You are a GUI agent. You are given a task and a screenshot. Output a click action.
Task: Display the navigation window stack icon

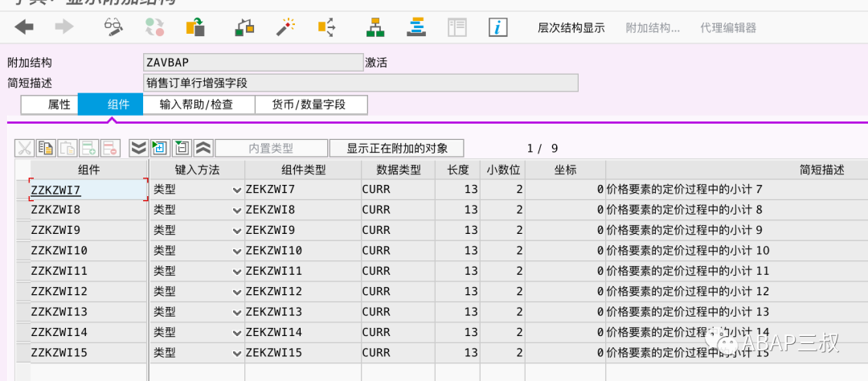416,27
